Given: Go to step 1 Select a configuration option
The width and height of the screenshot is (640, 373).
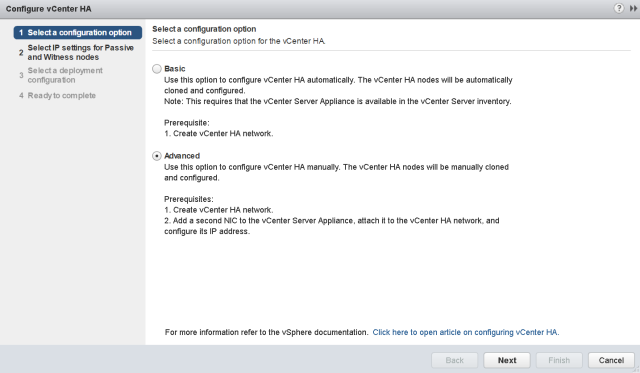Looking at the screenshot, I should pyautogui.click(x=78, y=33).
